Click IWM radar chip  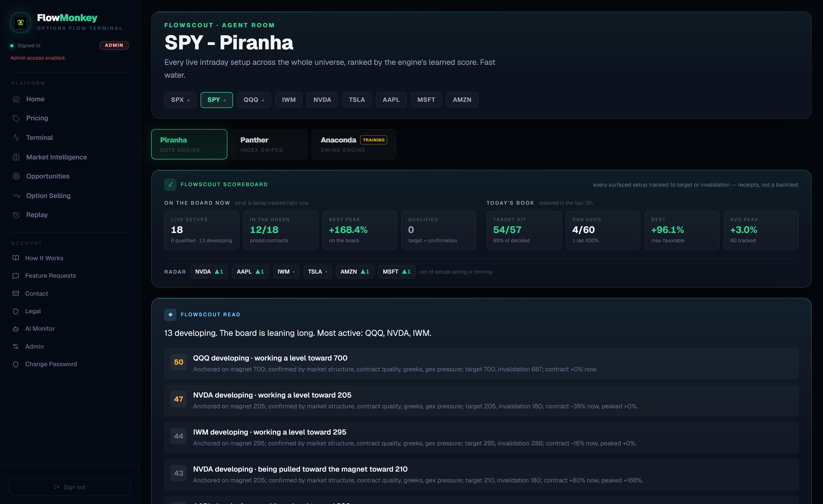pyautogui.click(x=286, y=272)
